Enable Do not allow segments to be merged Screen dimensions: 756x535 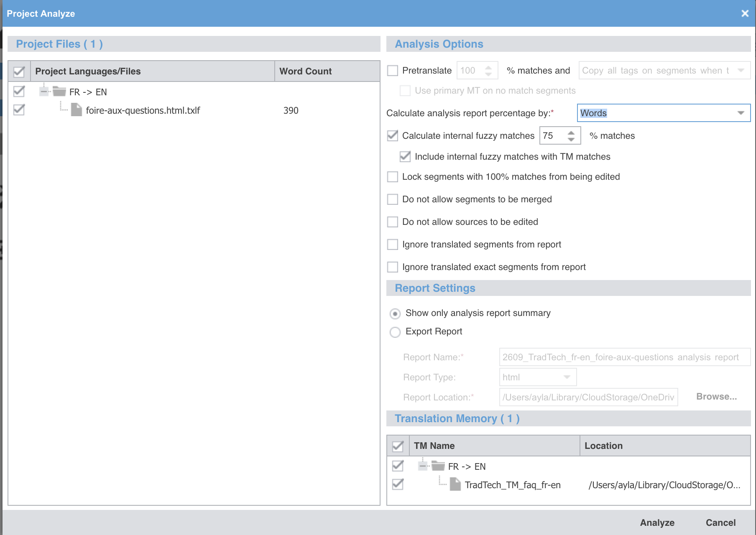point(393,199)
